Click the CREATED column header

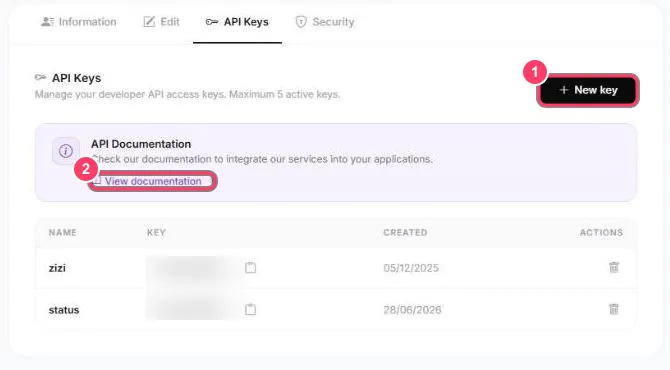405,232
